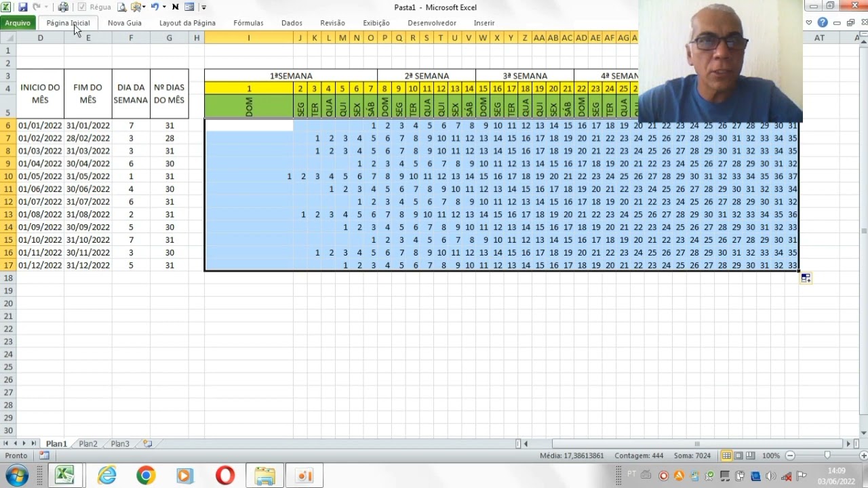
Task: Open the Arquivo file tab
Action: [18, 22]
